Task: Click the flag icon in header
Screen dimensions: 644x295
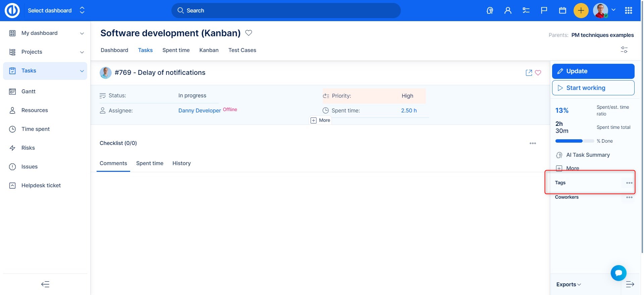Action: [x=544, y=10]
